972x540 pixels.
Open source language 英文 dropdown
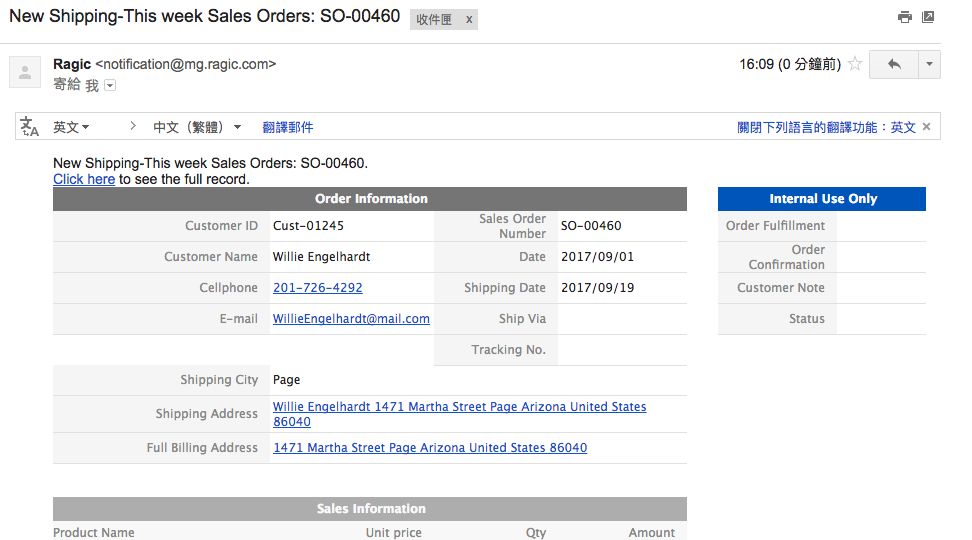pyautogui.click(x=71, y=127)
